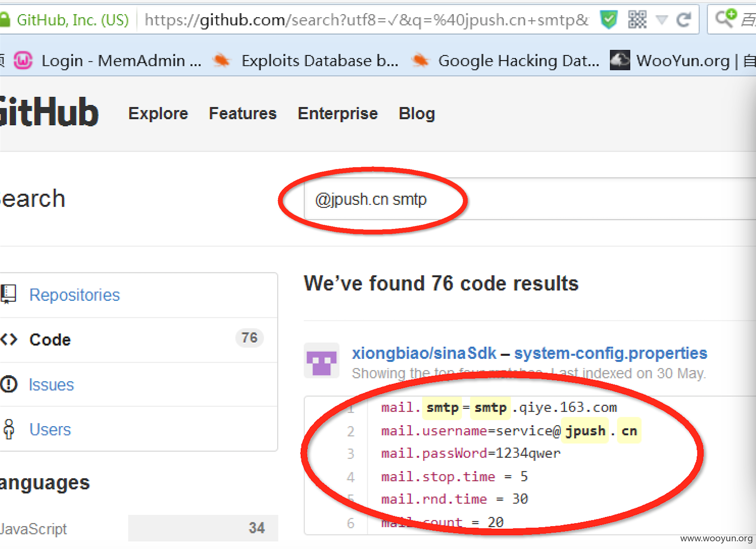Select the Repositories search filter
The height and width of the screenshot is (549, 756).
coord(138,295)
